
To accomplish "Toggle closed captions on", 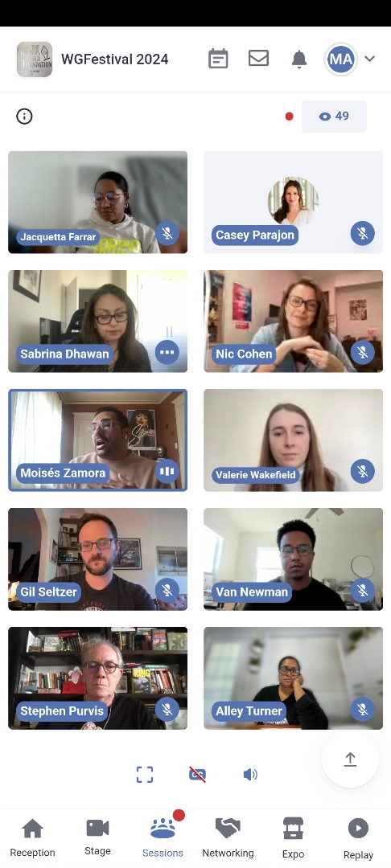I will coord(197,775).
